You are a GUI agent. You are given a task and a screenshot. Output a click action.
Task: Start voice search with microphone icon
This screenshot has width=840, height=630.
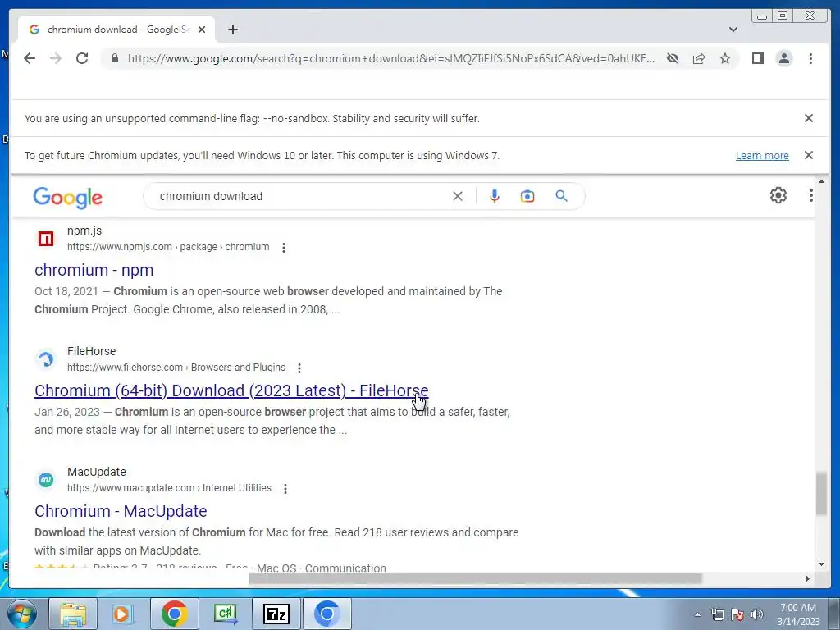coord(495,196)
